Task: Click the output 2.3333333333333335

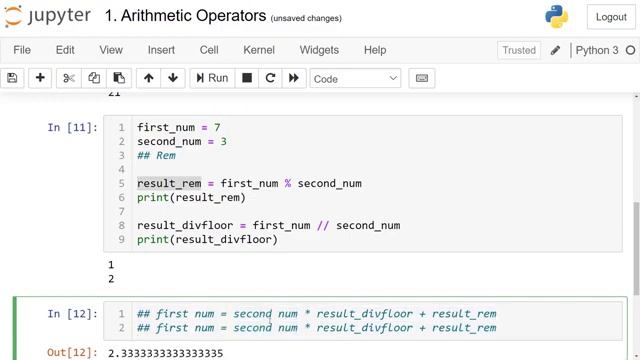Action: (166, 353)
